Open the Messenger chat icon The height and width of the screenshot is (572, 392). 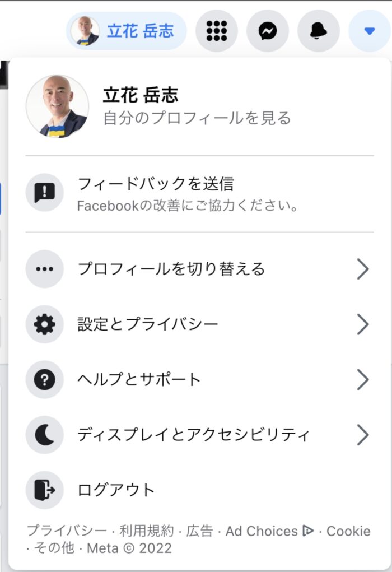tap(268, 31)
